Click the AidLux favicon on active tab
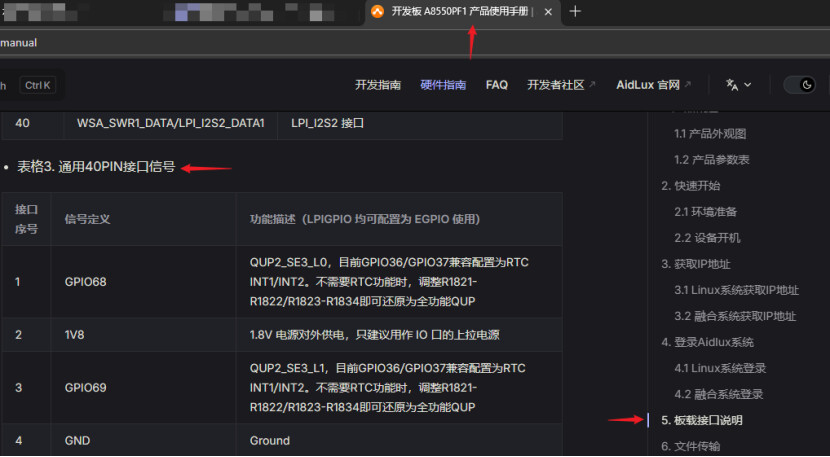830x457 pixels. click(x=377, y=12)
